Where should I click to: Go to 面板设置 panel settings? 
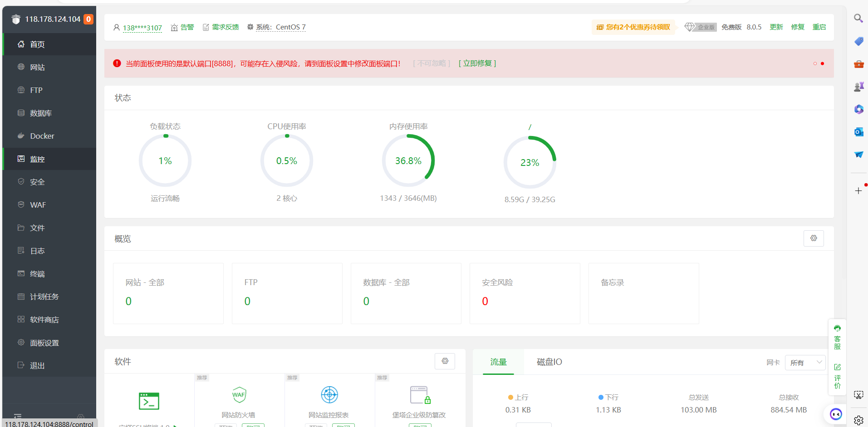pyautogui.click(x=44, y=343)
